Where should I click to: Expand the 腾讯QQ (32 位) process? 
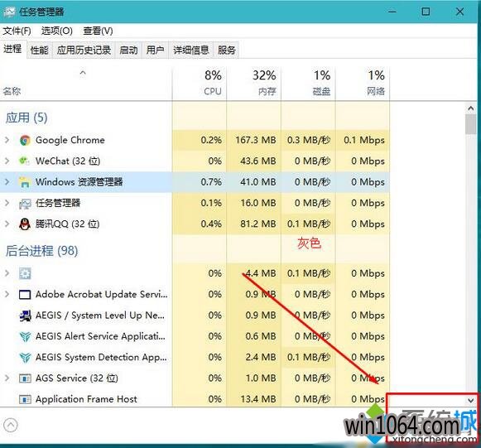(7, 224)
